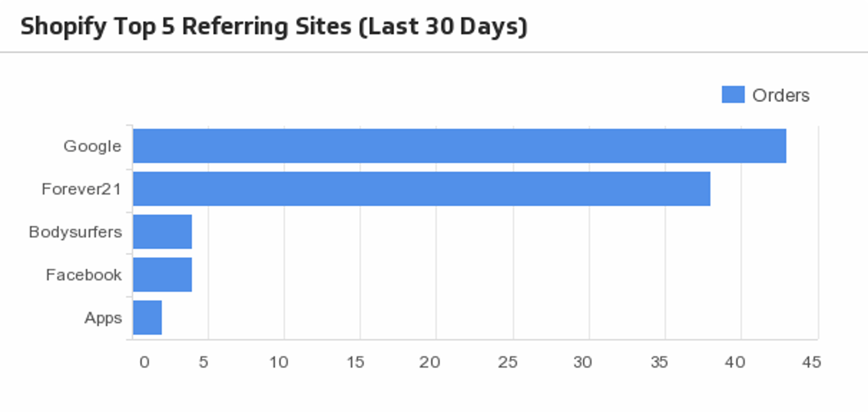
Task: Click the Facebook orders bar
Action: tap(162, 275)
